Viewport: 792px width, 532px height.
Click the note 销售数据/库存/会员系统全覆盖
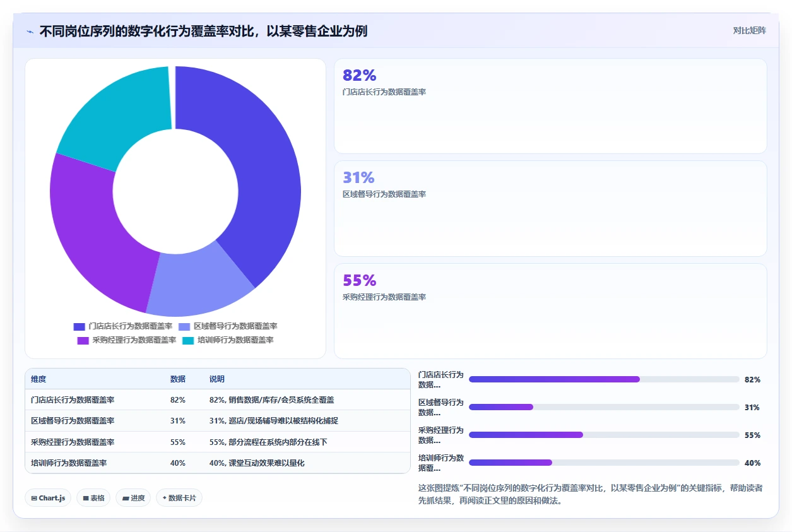tap(281, 400)
